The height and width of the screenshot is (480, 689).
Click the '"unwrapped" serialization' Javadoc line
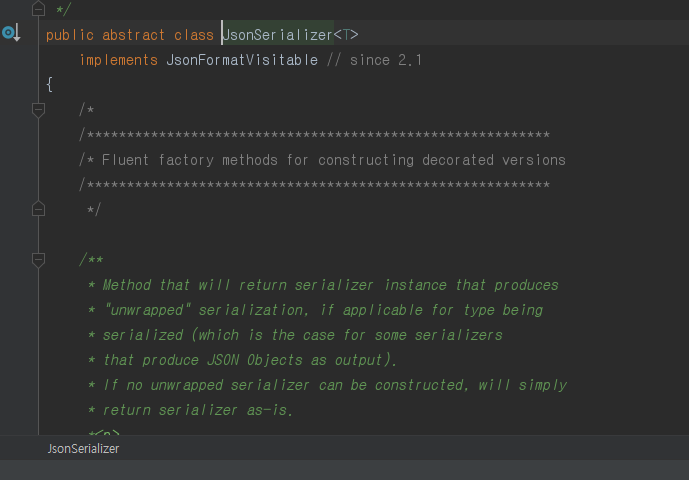[x=315, y=310]
